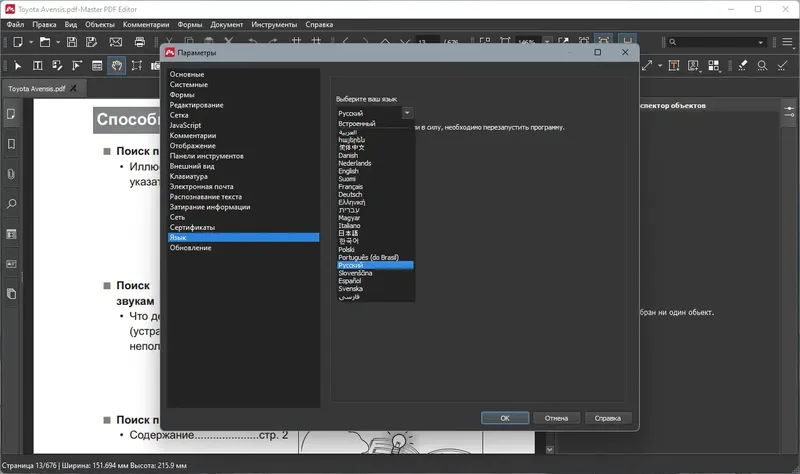Expand the line tool dropdown arrow
800x474 pixels.
pyautogui.click(x=660, y=65)
